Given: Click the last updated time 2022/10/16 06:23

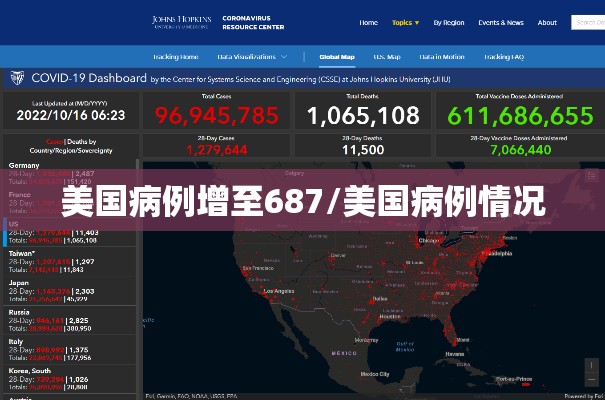Looking at the screenshot, I should click(71, 115).
